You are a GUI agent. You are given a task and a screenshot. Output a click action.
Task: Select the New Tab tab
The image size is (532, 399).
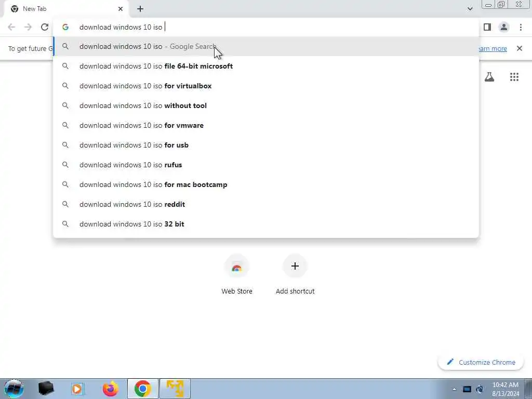coord(66,9)
